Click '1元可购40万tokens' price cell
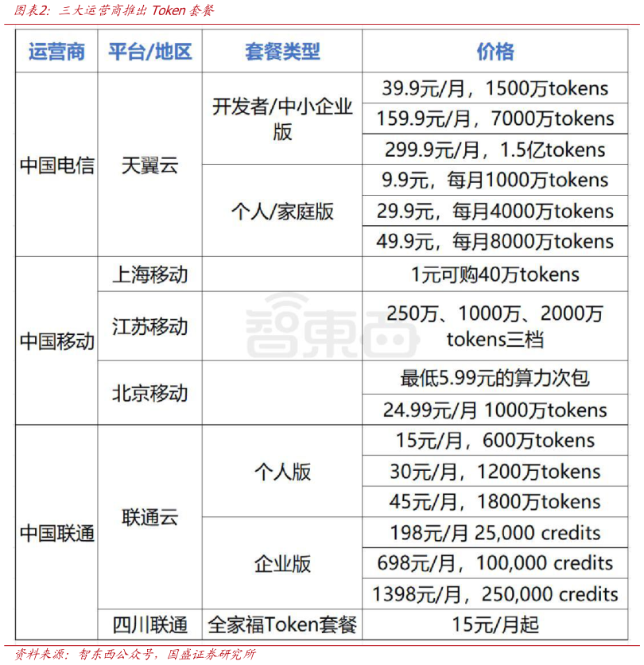Screen dimensions: 644x665 point(495,274)
